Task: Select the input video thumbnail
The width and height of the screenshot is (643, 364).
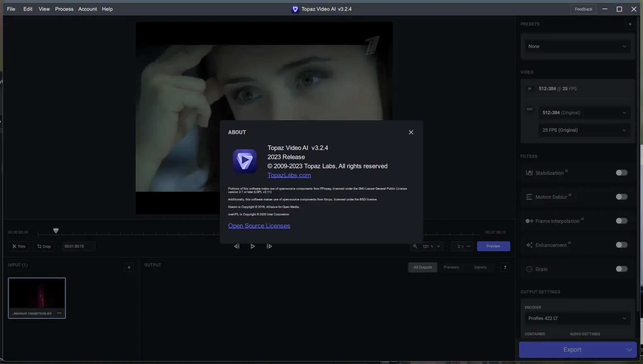Action: (37, 298)
